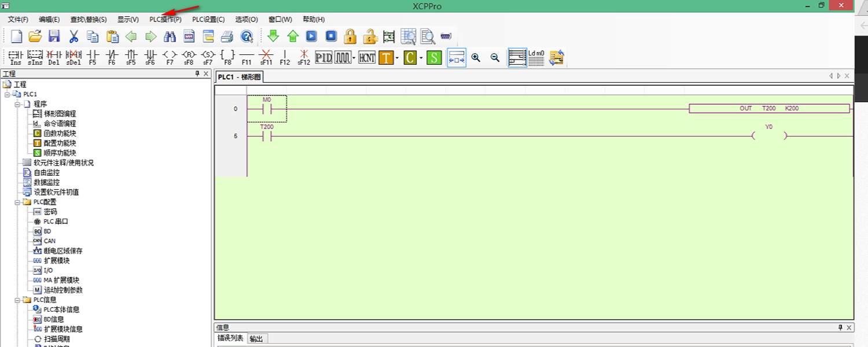Collapse the 程序 tree node
868x347 pixels.
click(x=18, y=104)
